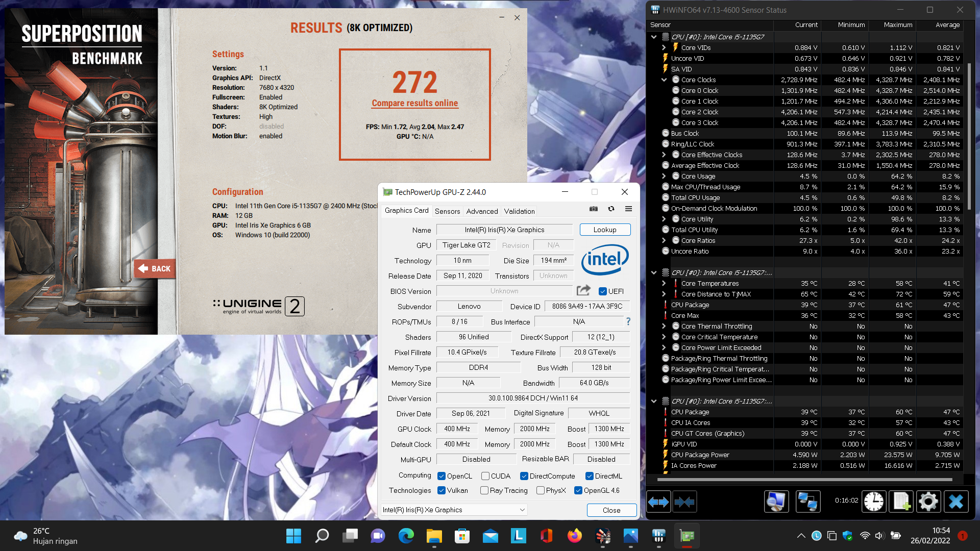Collapse the first CPU sensor group
This screenshot has height=551, width=980.
[x=654, y=37]
